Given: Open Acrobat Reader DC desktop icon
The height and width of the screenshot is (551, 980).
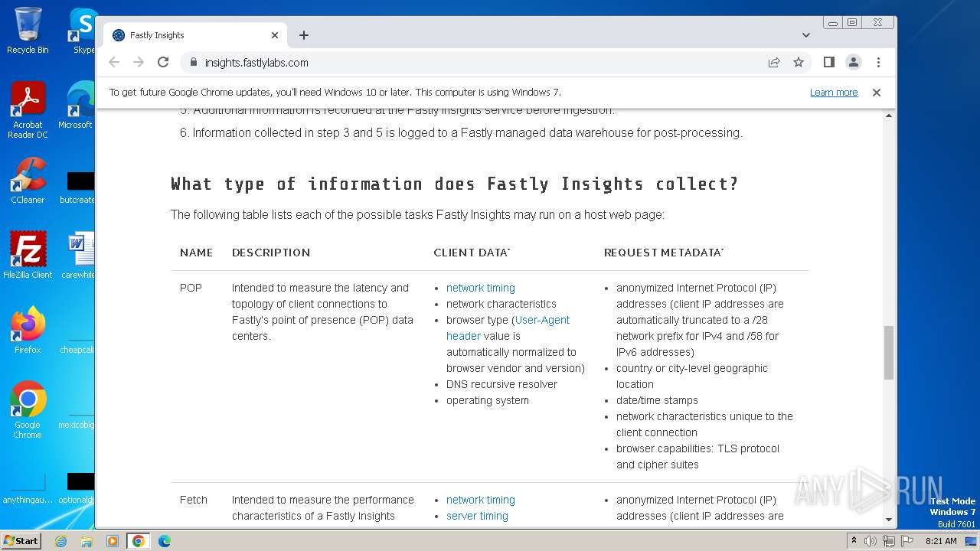Looking at the screenshot, I should coord(28,111).
